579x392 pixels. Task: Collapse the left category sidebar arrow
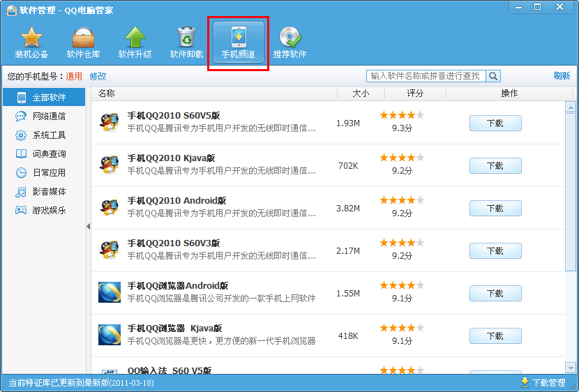coord(89,227)
